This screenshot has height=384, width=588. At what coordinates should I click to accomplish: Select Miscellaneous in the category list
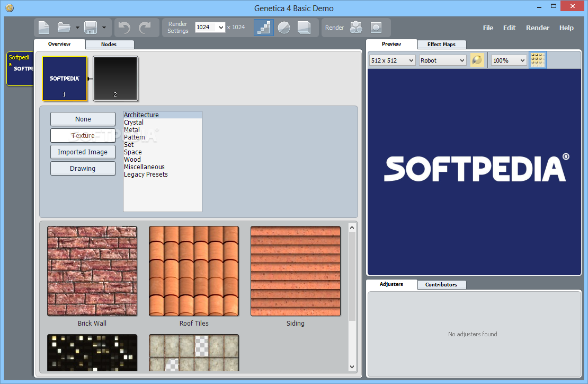click(163, 167)
